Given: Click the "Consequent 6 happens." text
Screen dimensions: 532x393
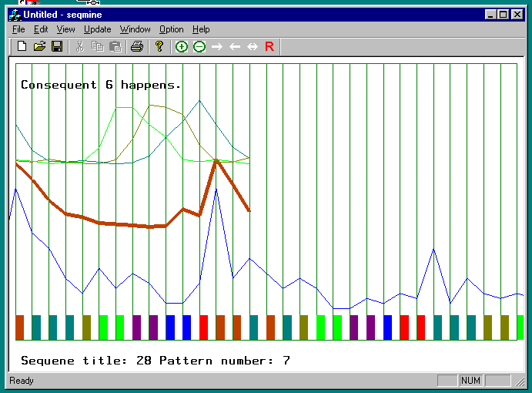Looking at the screenshot, I should [101, 85].
